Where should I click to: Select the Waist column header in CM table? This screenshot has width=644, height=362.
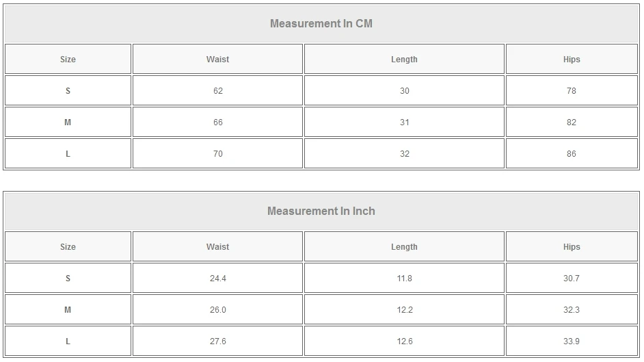(217, 60)
